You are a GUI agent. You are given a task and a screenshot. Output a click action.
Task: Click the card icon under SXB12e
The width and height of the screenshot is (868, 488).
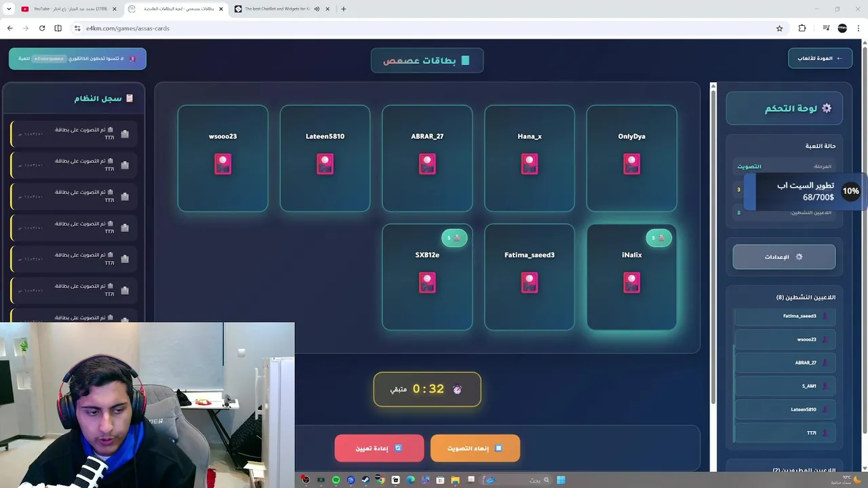427,283
